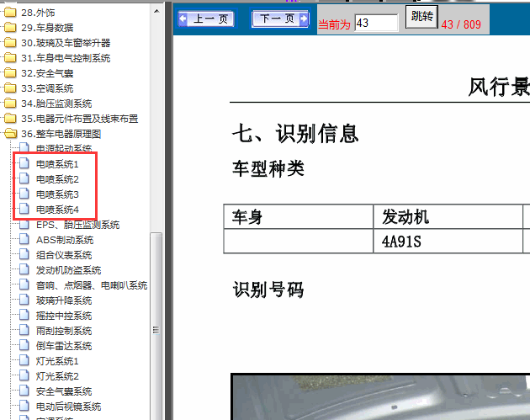Click page icon beside 倒车雷达系统
This screenshot has width=530, height=420.
click(x=24, y=345)
